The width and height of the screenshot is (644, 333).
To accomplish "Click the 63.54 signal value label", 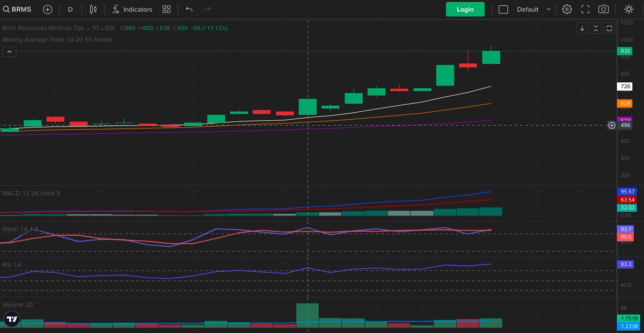I will click(627, 199).
